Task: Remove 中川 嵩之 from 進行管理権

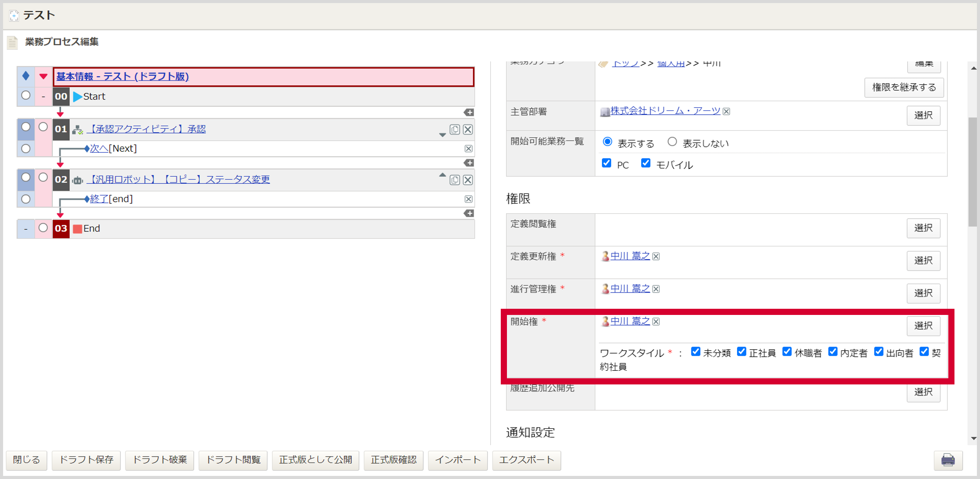Action: 656,289
